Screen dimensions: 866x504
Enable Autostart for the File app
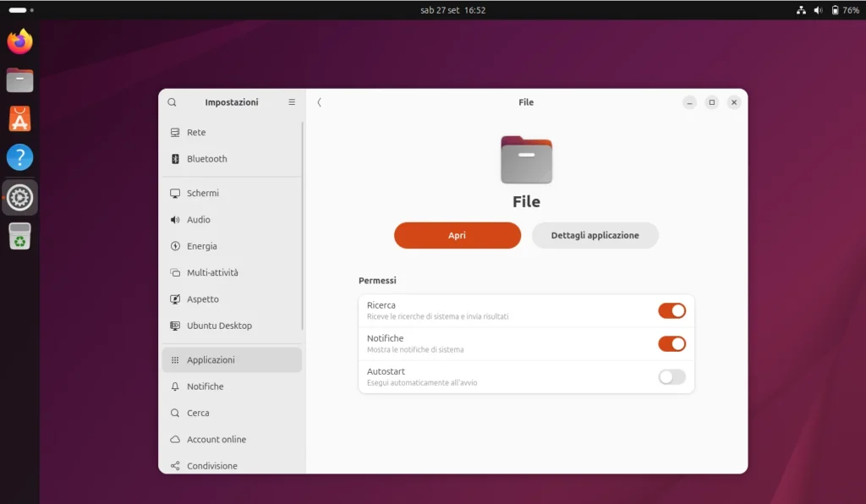coord(672,377)
